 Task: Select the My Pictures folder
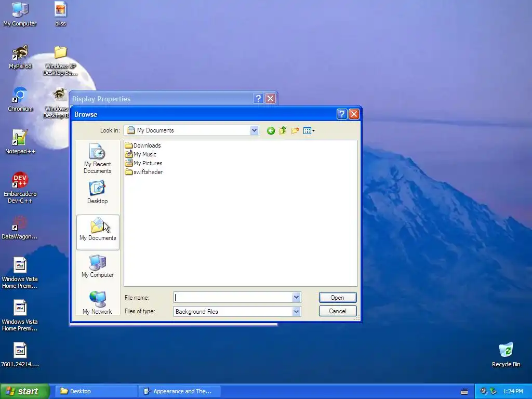pos(143,163)
